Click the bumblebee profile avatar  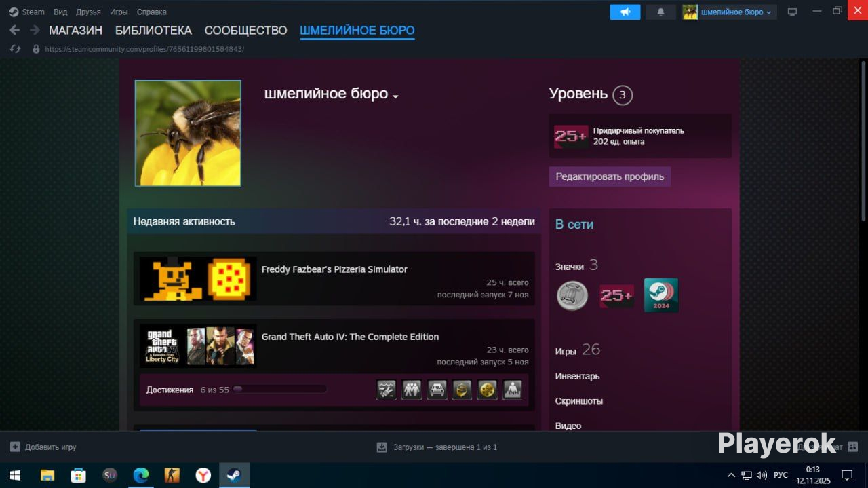(188, 133)
